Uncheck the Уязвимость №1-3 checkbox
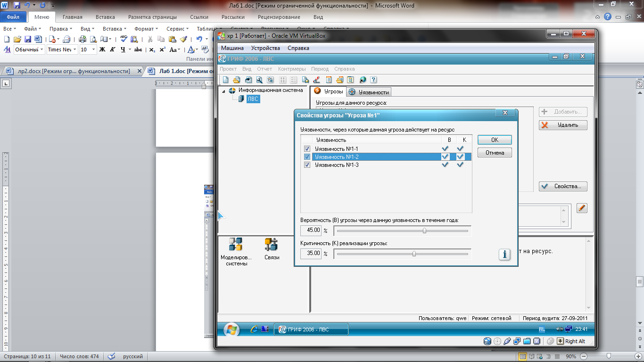The width and height of the screenshot is (644, 362). (x=307, y=165)
